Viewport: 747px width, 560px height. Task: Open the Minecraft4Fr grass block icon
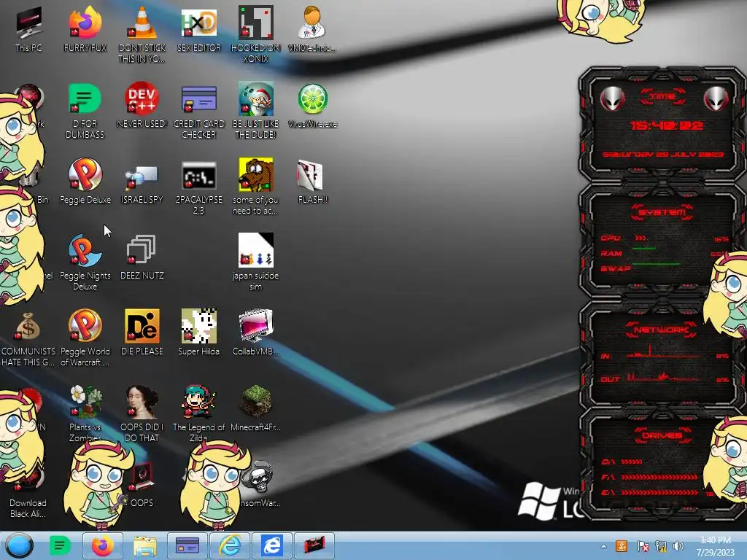tap(255, 408)
